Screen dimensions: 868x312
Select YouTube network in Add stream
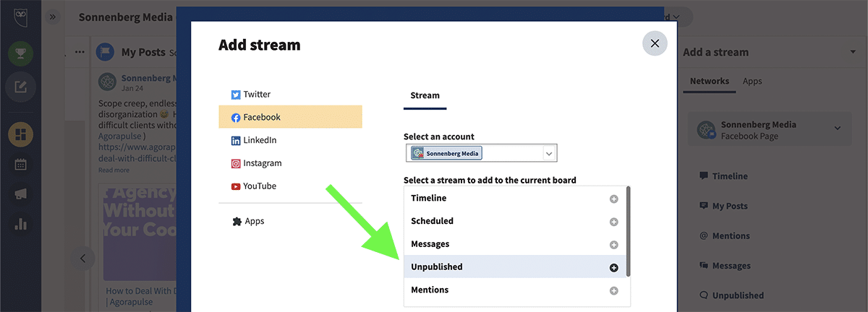(x=290, y=186)
